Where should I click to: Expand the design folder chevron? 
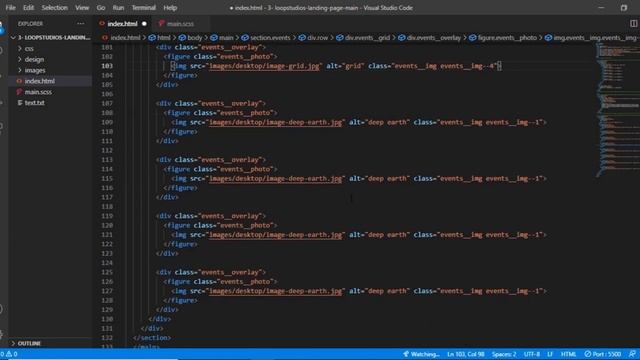20,59
